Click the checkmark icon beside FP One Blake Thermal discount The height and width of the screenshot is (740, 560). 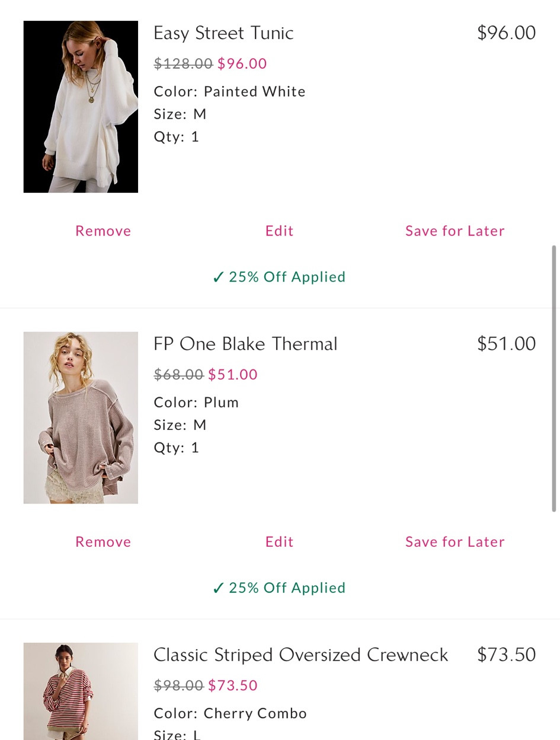coord(219,588)
